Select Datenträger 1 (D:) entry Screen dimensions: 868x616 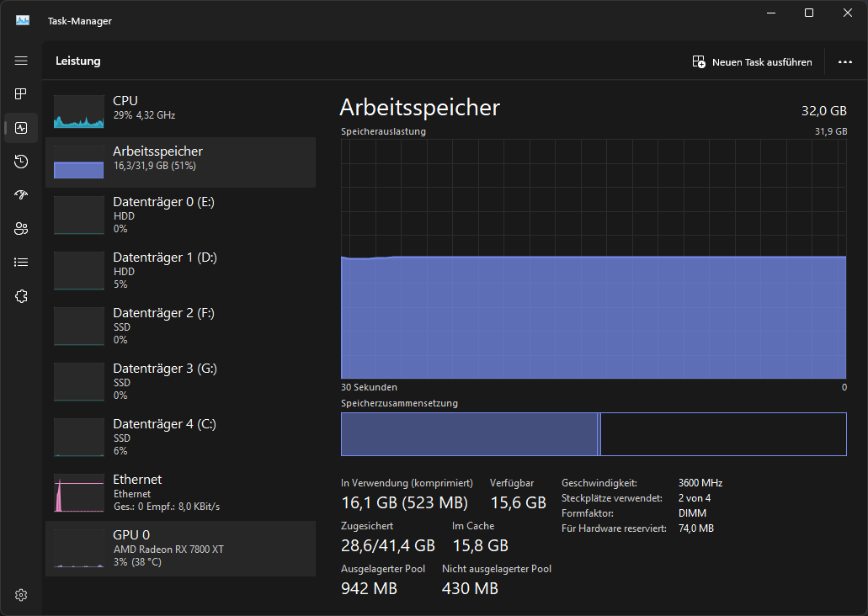coord(180,270)
